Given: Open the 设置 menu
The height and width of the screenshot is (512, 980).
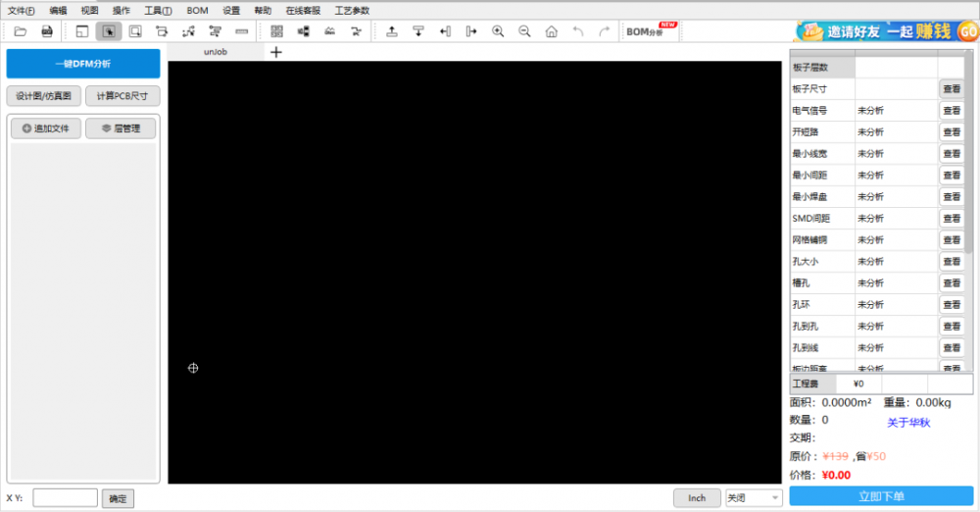Looking at the screenshot, I should [x=231, y=11].
